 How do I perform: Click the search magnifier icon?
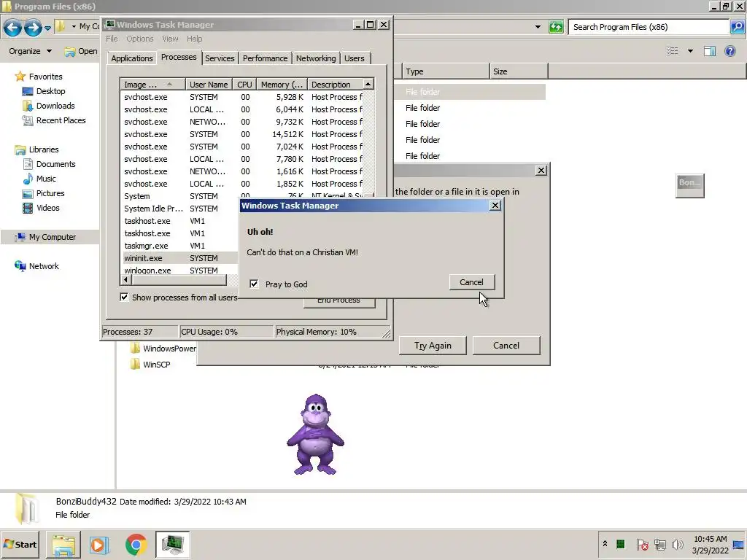point(737,27)
